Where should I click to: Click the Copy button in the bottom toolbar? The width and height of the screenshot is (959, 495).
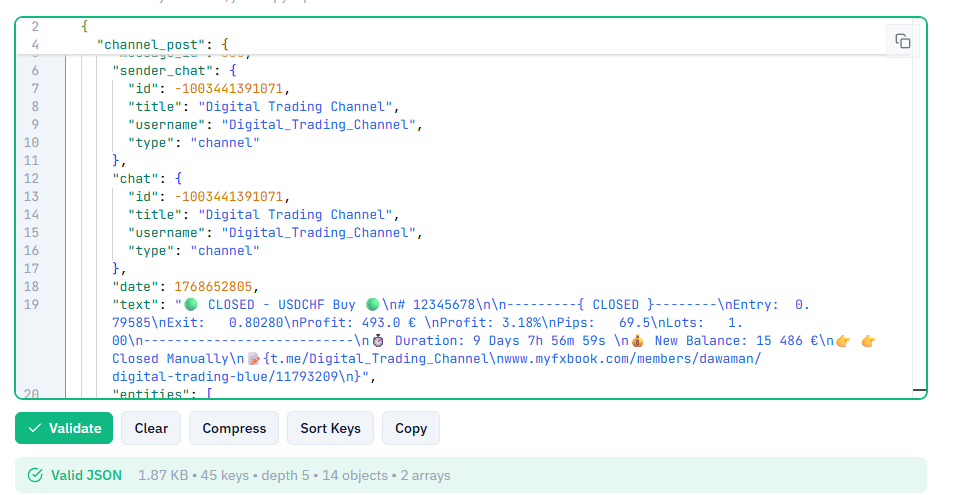410,428
